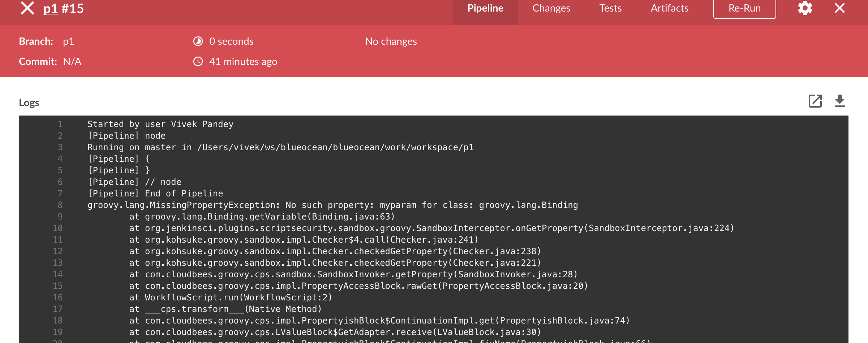The height and width of the screenshot is (343, 868).
Task: Open the run settings gear icon
Action: coord(805,8)
